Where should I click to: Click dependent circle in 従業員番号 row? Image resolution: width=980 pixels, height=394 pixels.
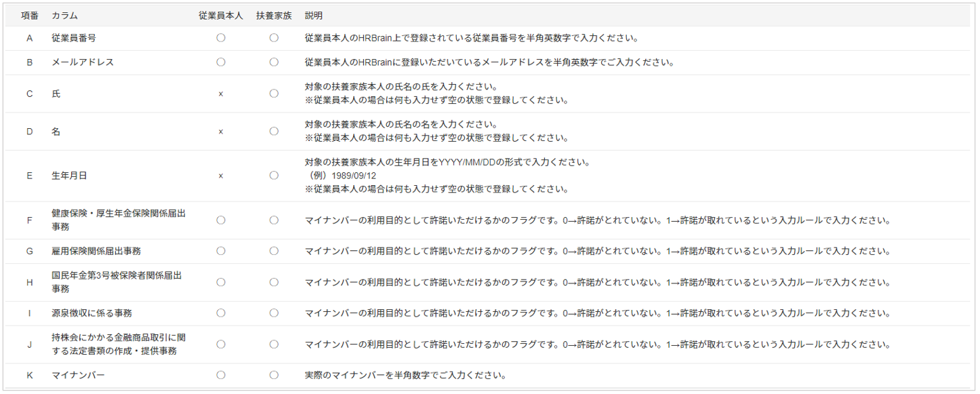click(x=274, y=38)
